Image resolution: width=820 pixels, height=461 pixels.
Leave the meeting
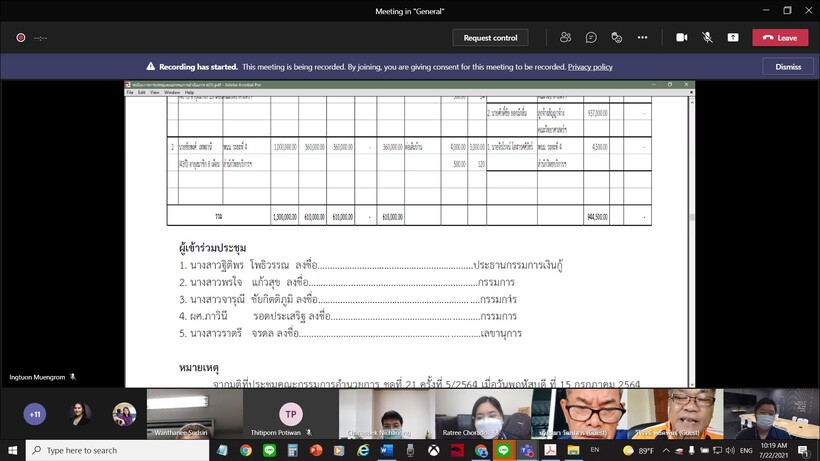coord(780,37)
